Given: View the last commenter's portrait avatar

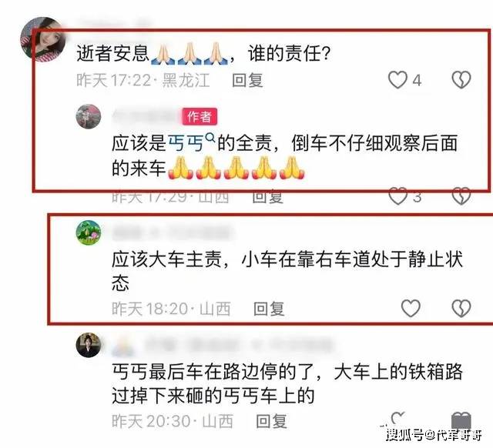Looking at the screenshot, I should coord(89,345).
